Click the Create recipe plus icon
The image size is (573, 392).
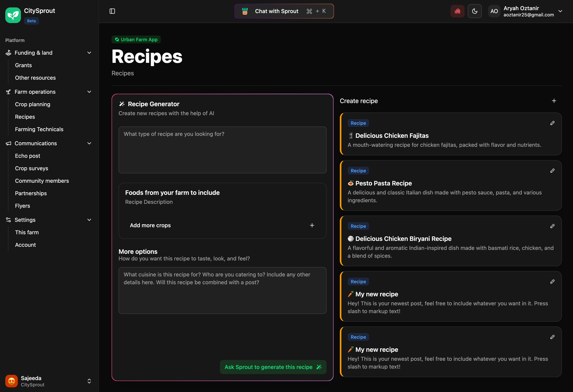[554, 101]
